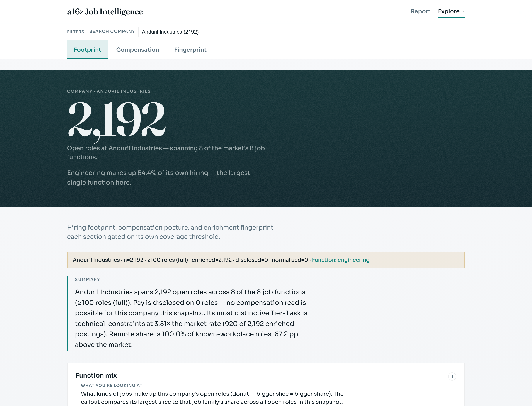Screen dimensions: 532x406
Task: Click the 'Hiring footprint, compensation posture' description
Action: pos(173,232)
